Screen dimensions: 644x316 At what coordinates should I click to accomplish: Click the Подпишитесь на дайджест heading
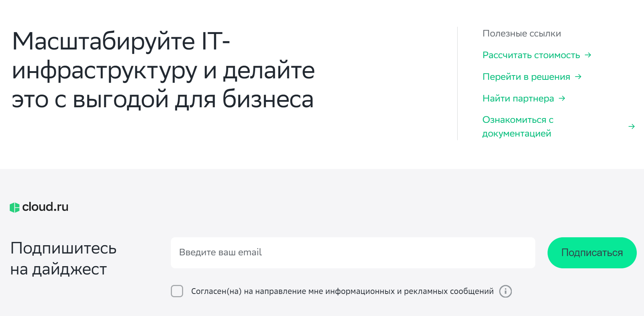pos(63,259)
